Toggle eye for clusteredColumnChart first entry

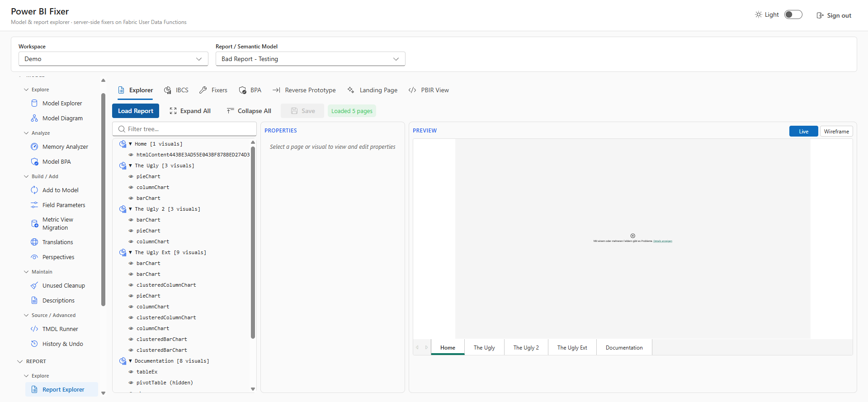coord(131,285)
